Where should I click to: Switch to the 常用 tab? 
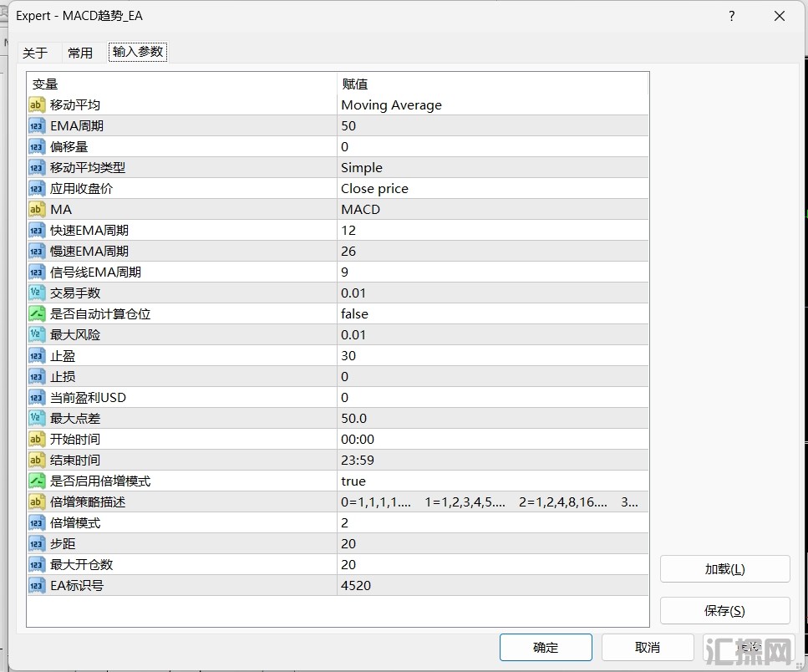80,53
